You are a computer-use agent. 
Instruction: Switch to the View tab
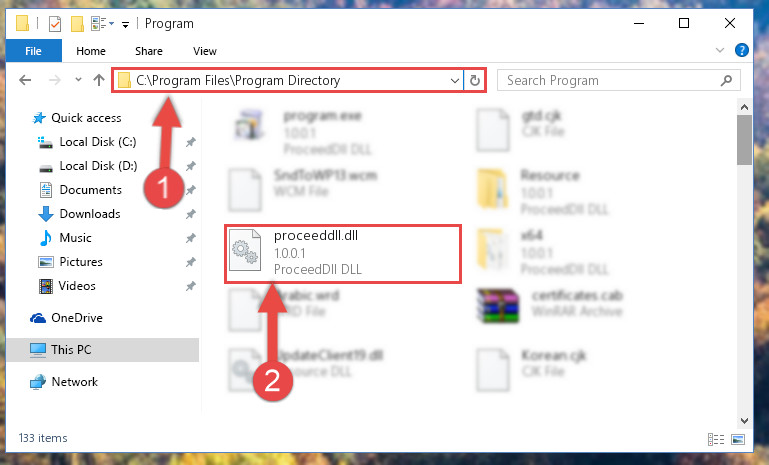(x=205, y=51)
